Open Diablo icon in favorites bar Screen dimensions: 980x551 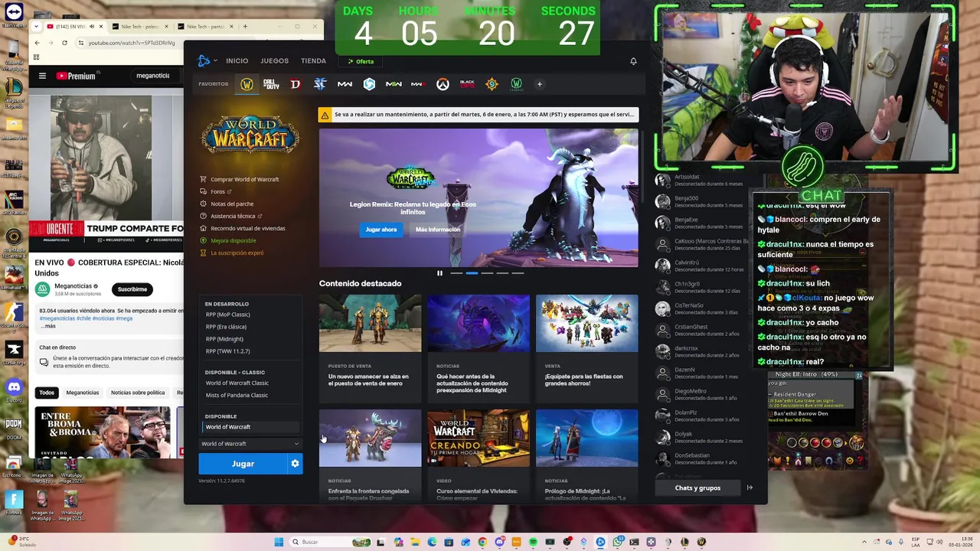296,84
